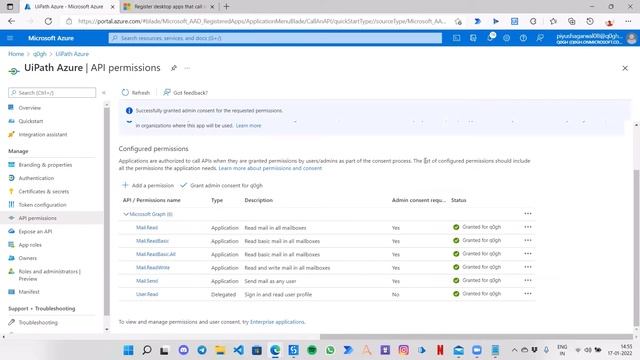Screen dimensions: 640x360
Task: Click the Home breadcrumb
Action: 16,54
